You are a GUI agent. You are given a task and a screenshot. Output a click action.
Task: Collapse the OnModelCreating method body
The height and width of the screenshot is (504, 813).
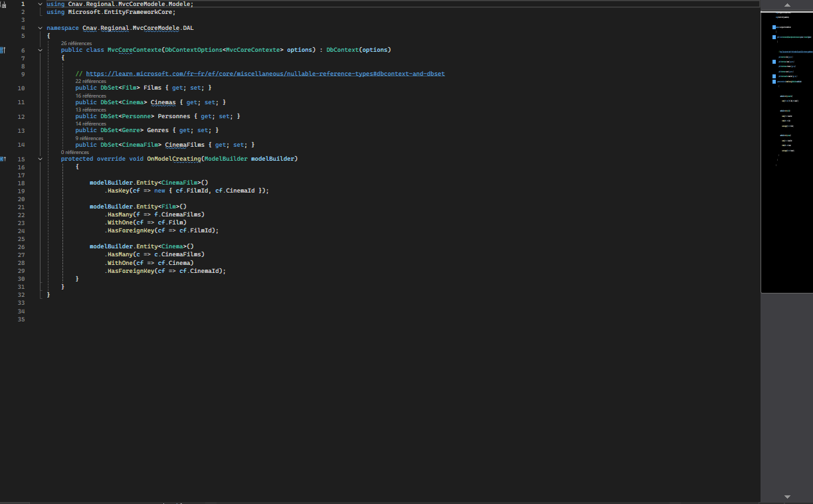click(x=39, y=159)
